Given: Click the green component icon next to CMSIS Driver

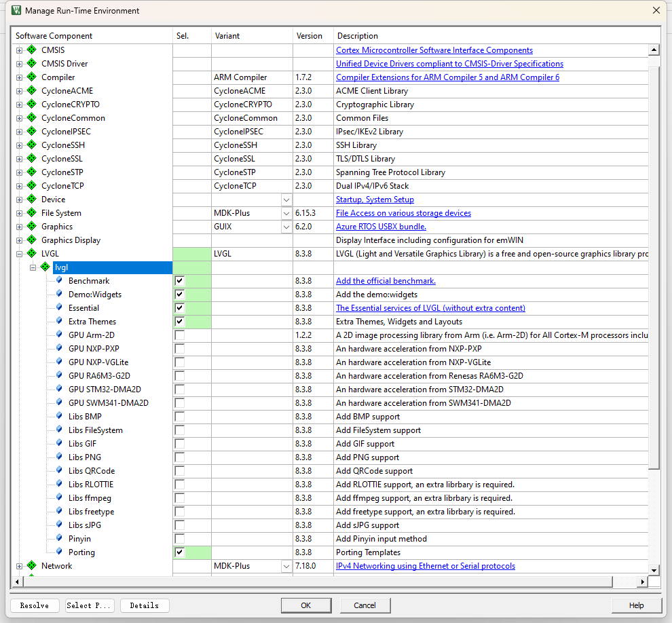Looking at the screenshot, I should click(x=32, y=63).
